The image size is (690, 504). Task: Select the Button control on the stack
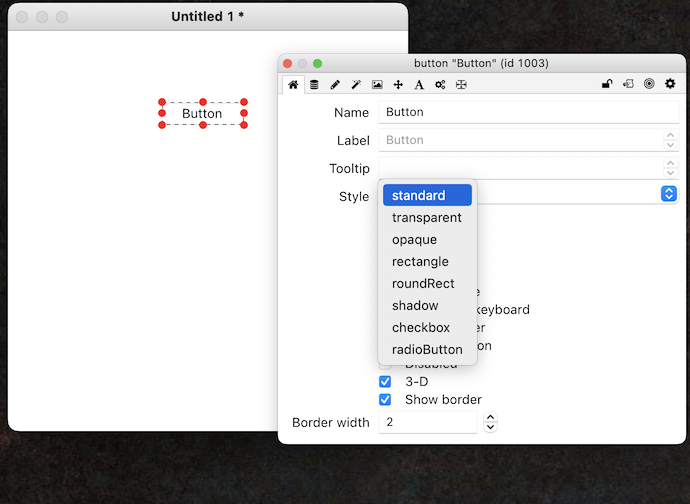pyautogui.click(x=202, y=114)
